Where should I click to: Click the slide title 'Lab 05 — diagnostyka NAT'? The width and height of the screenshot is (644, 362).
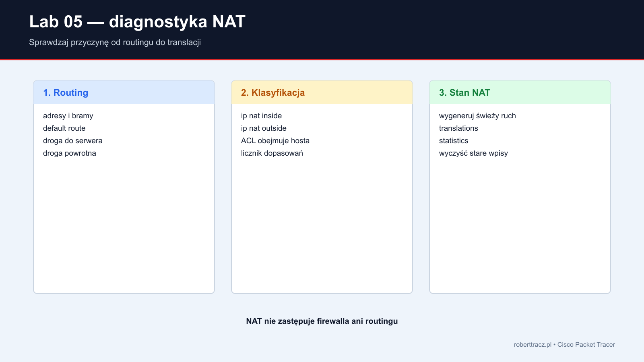point(137,22)
